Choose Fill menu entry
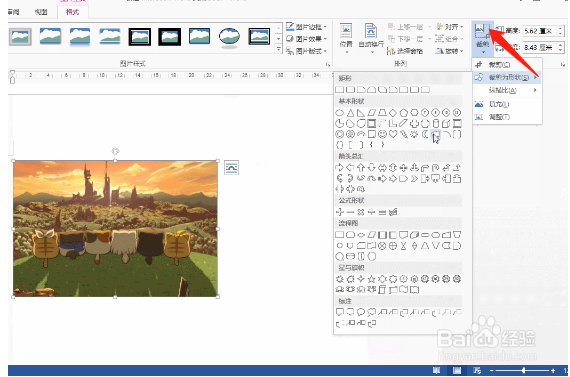Image resolution: width=570 pixels, height=377 pixels. coord(507,104)
